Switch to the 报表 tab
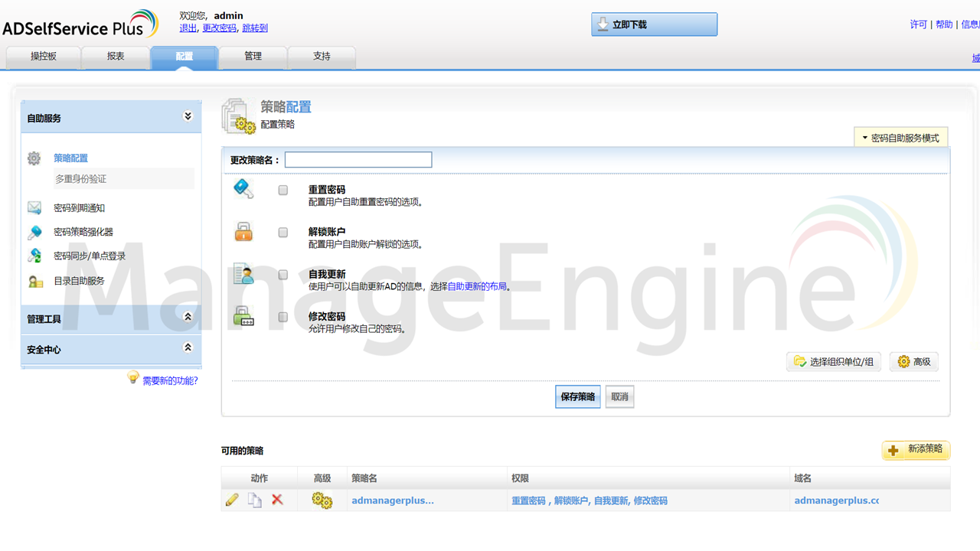 click(x=115, y=57)
